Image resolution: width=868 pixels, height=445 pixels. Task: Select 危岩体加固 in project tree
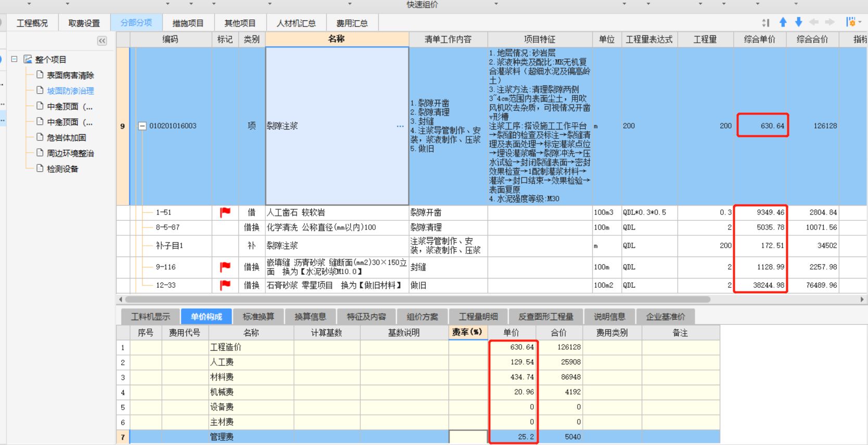point(66,137)
